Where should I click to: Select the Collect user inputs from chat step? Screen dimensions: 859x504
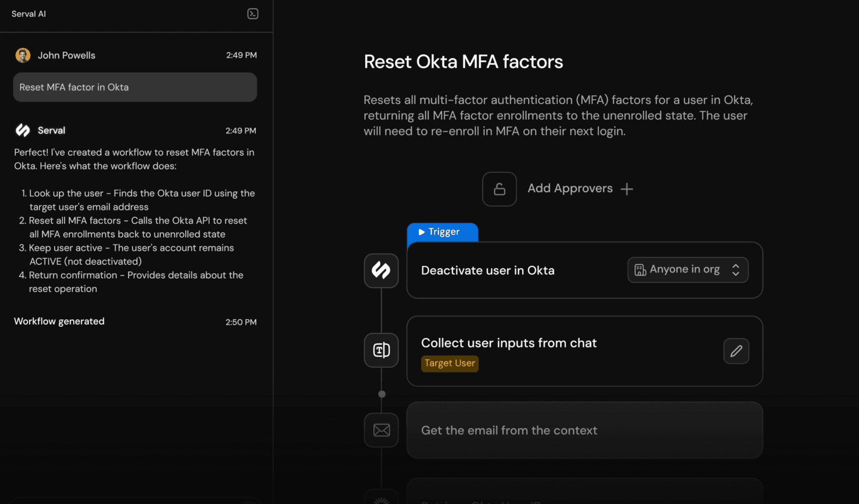(584, 351)
